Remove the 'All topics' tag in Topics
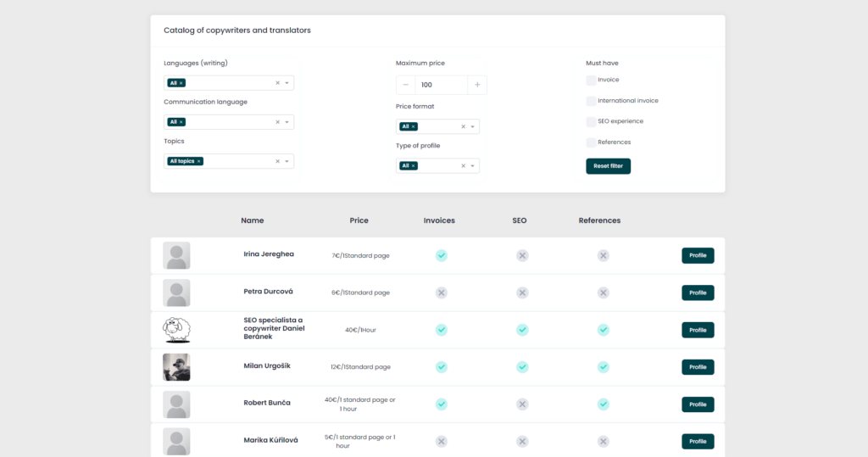Viewport: 868px width, 457px height. (x=199, y=161)
